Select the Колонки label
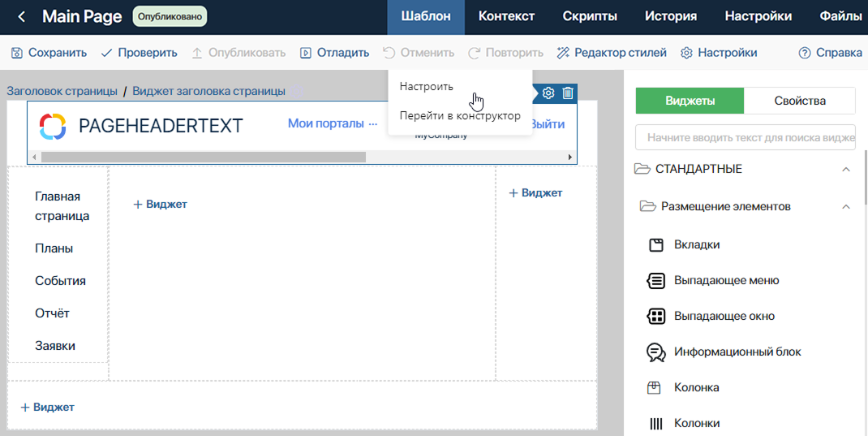The image size is (868, 436). 697,423
